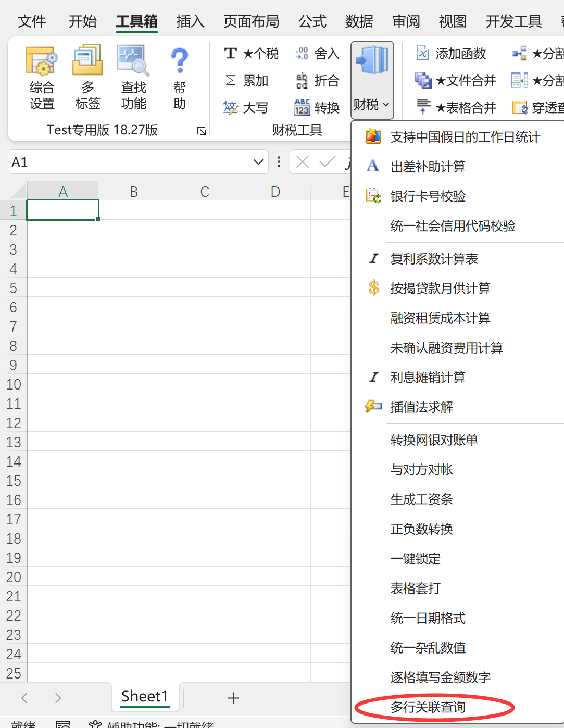Viewport: 564px width, 728px height.
Task: Expand the ribbon group dialog launcher
Action: click(x=202, y=131)
